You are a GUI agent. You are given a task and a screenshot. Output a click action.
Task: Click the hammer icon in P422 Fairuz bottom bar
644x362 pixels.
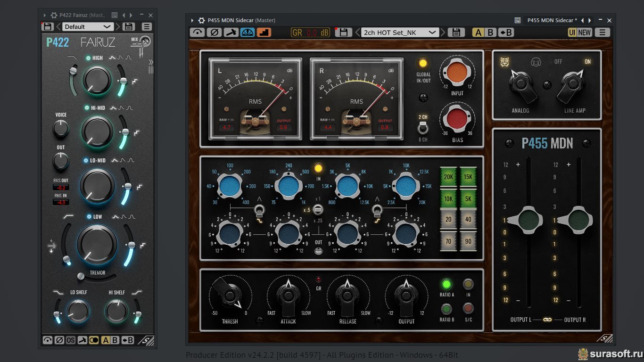[82, 340]
